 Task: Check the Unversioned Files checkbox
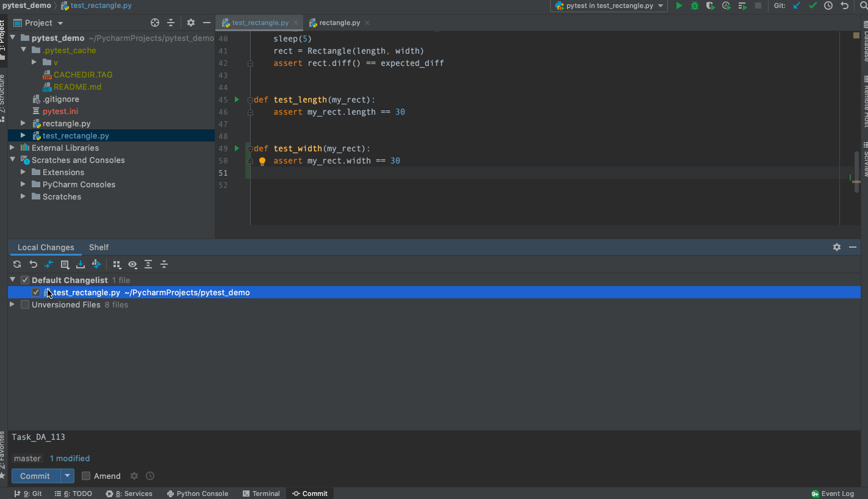coord(25,304)
